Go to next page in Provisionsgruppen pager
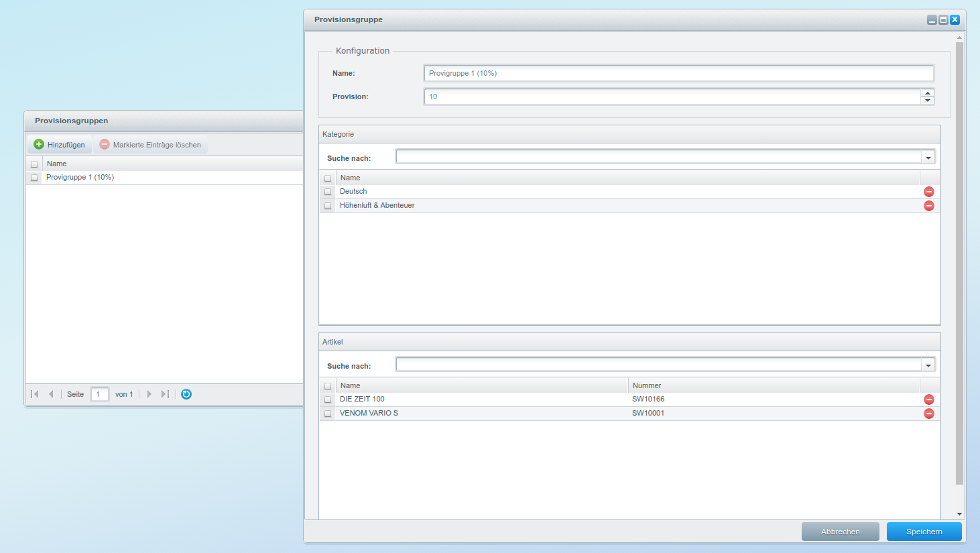 149,394
